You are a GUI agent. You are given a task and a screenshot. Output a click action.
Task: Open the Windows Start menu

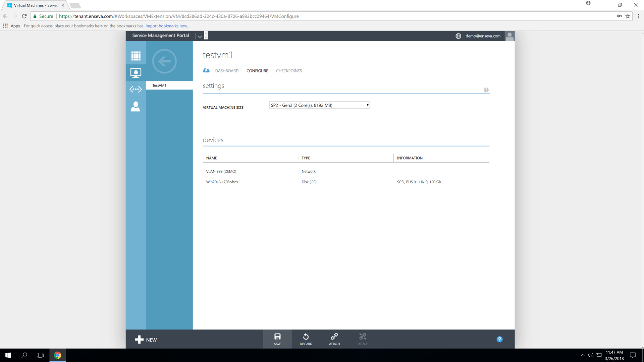click(x=8, y=355)
